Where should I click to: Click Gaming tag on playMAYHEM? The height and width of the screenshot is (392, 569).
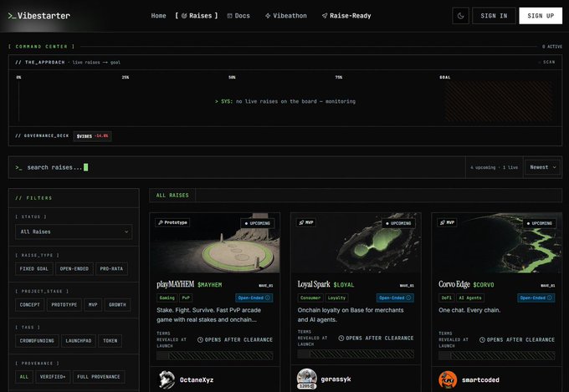pyautogui.click(x=167, y=298)
